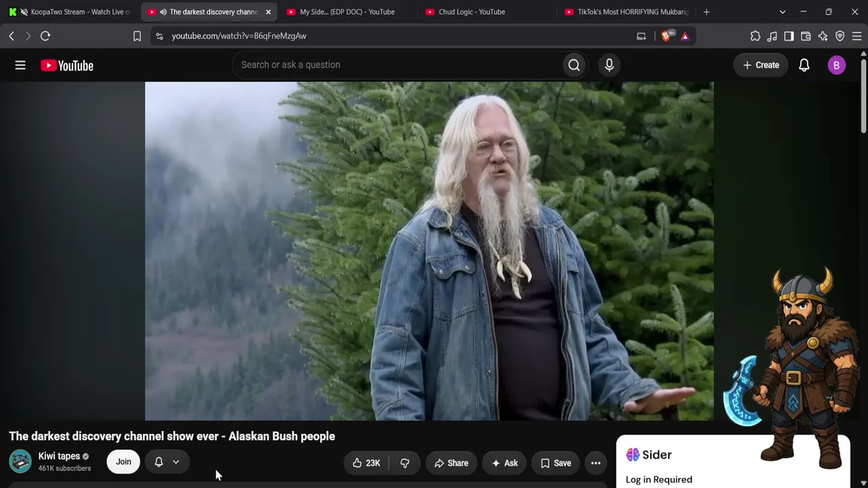868x488 pixels.
Task: Open the Brave VPN shield icon
Action: coord(840,36)
